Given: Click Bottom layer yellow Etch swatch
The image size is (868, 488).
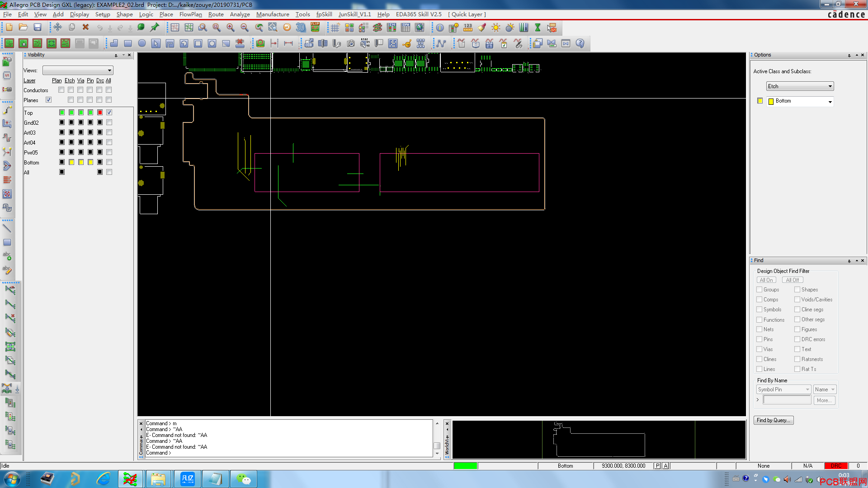Looking at the screenshot, I should point(71,162).
